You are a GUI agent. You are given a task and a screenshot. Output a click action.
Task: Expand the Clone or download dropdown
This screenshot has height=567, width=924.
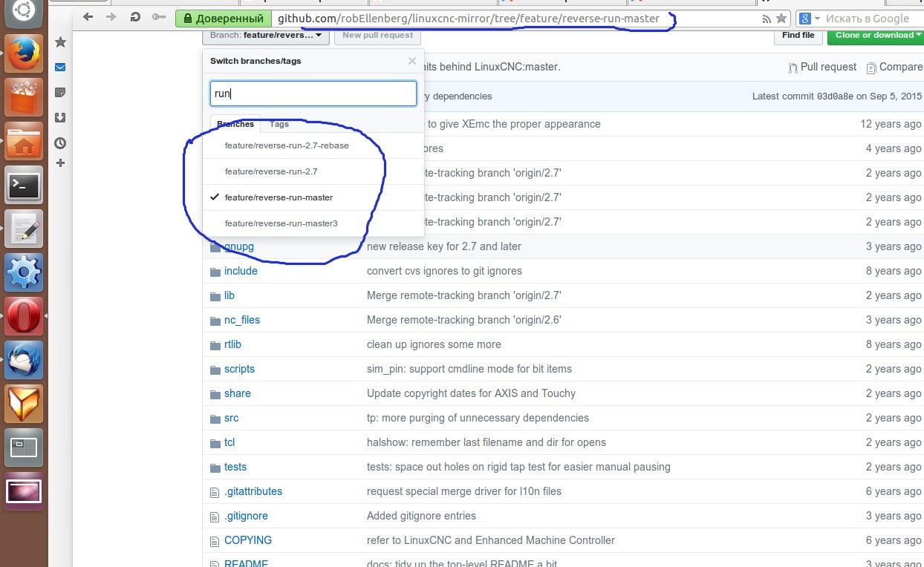pos(876,35)
